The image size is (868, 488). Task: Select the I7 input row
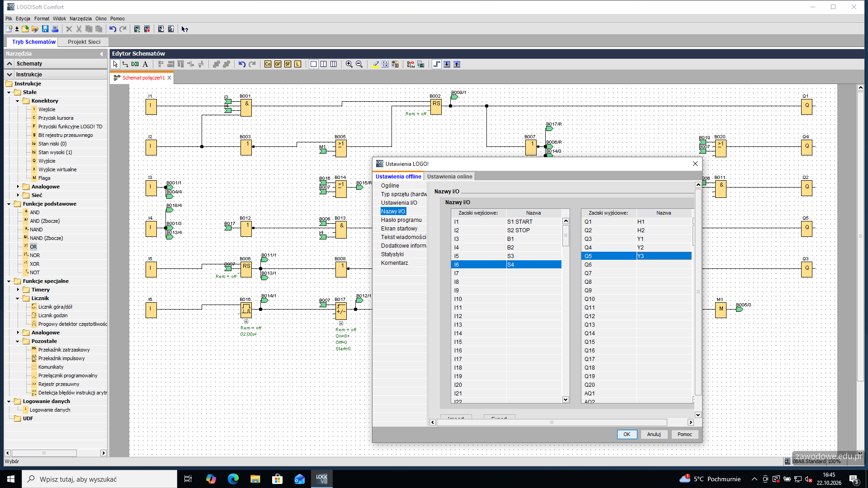(506, 273)
